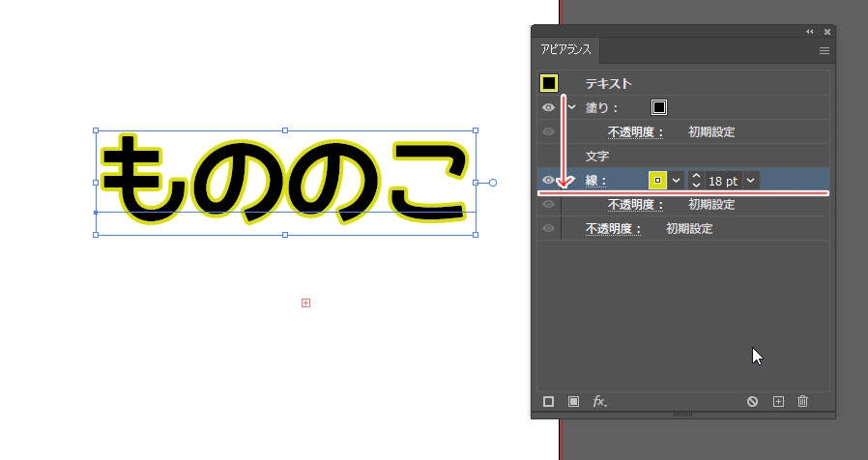This screenshot has width=868, height=460.
Task: Open the fx Add New Effect menu
Action: tap(599, 401)
